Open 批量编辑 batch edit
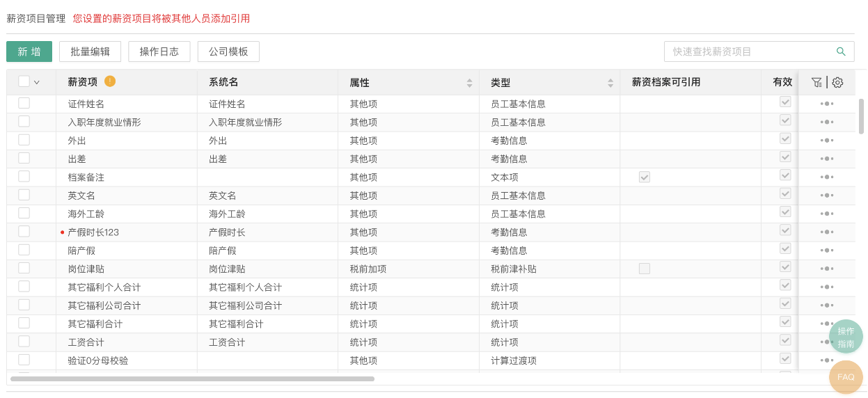The image size is (868, 398). click(90, 51)
